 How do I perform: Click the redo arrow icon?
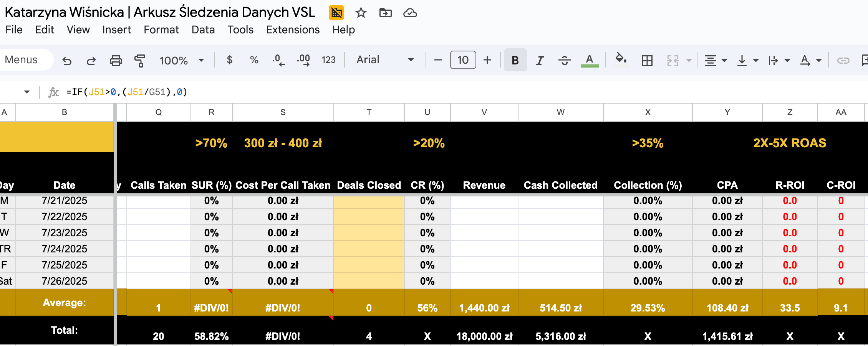coord(91,61)
